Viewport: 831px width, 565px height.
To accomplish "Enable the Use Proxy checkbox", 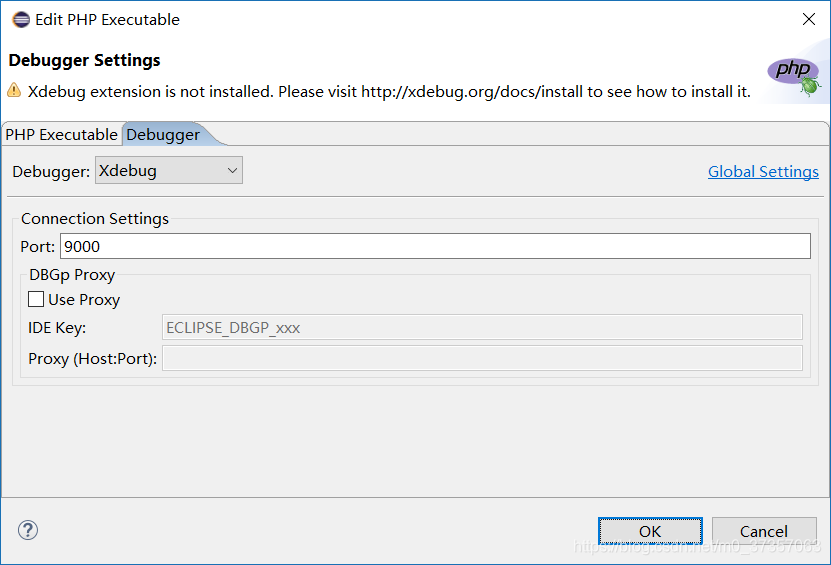I will pyautogui.click(x=36, y=299).
